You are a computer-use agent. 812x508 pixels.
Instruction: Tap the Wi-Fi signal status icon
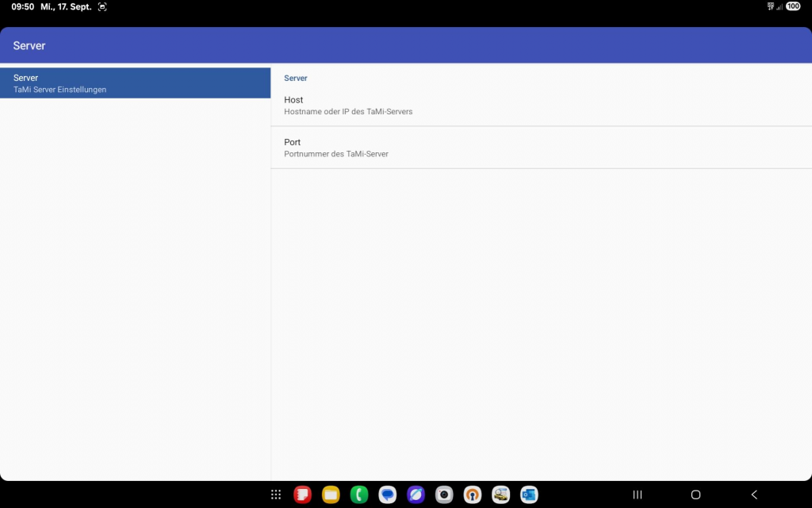pos(770,6)
